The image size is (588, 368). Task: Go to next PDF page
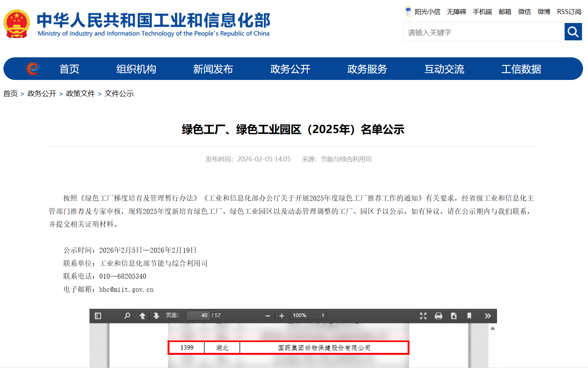pyautogui.click(x=156, y=316)
